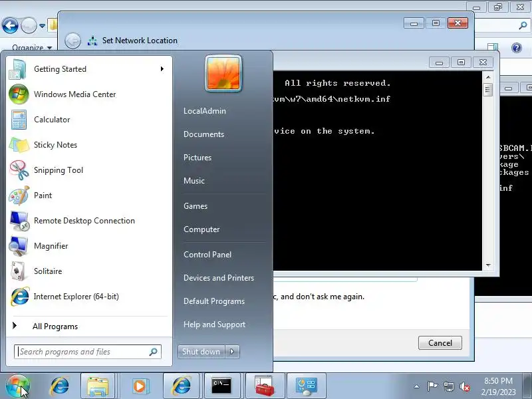Open Music library
This screenshot has height=399, width=532.
[x=194, y=181]
